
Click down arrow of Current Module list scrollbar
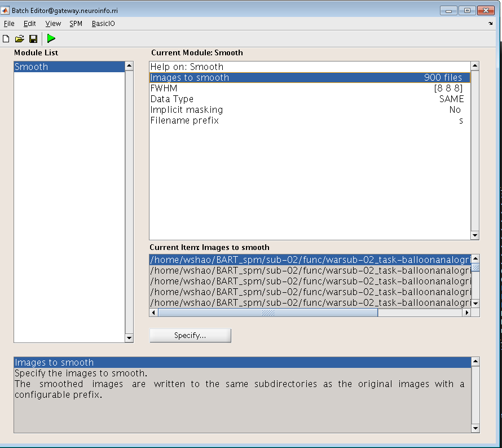point(475,235)
